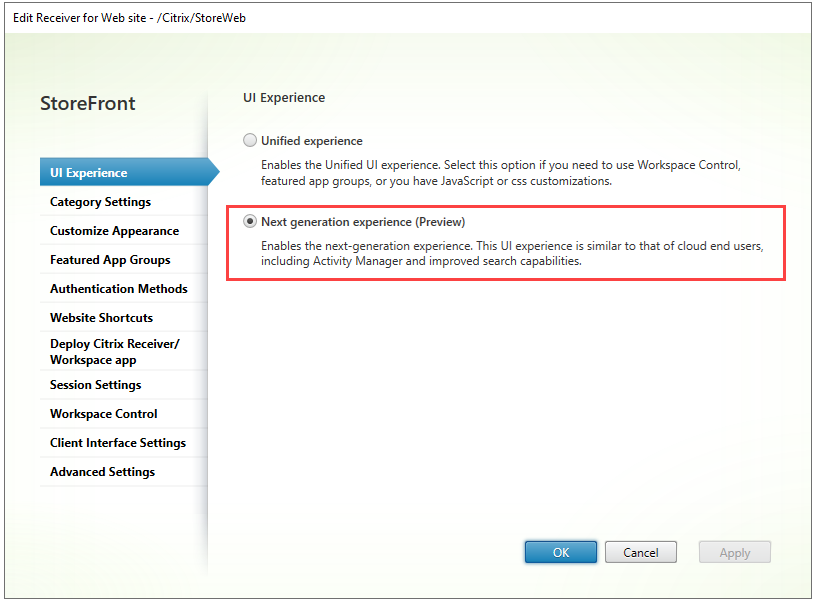816x605 pixels.
Task: Show Client Interface Settings
Action: [117, 443]
